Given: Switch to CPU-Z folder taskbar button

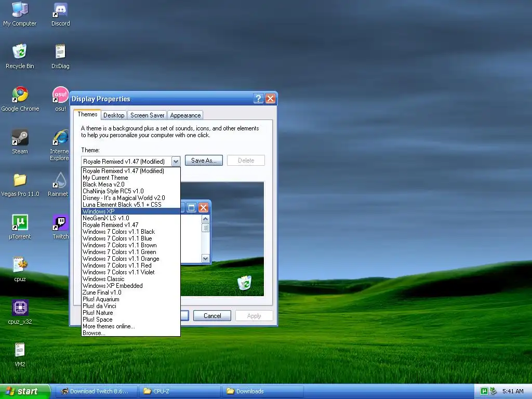Looking at the screenshot, I should pyautogui.click(x=179, y=391).
